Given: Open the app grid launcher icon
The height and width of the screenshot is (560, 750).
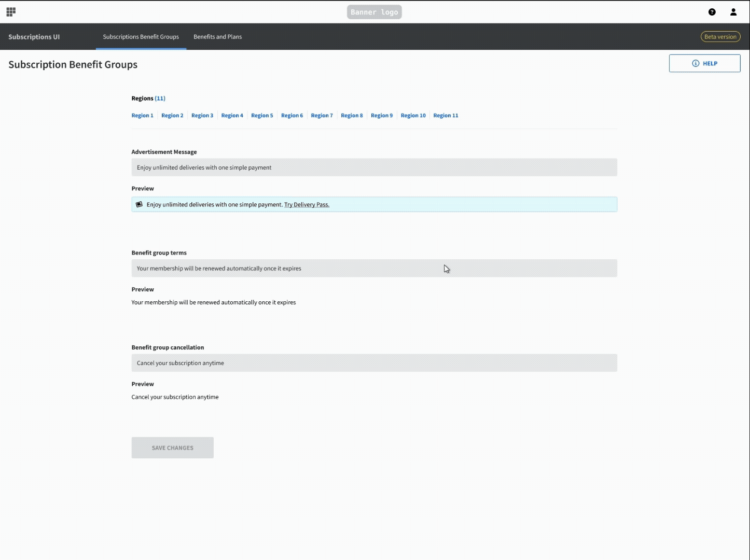Looking at the screenshot, I should pyautogui.click(x=11, y=12).
